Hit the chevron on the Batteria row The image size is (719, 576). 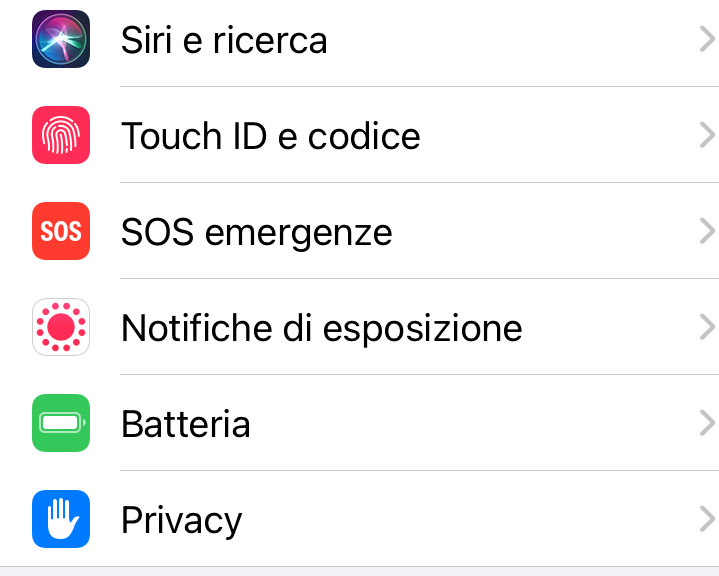(707, 423)
